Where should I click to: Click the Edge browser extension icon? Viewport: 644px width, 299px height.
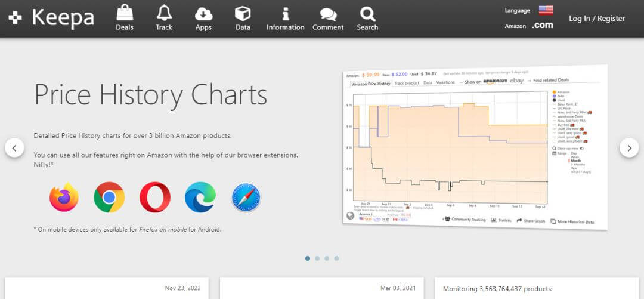[x=200, y=197]
